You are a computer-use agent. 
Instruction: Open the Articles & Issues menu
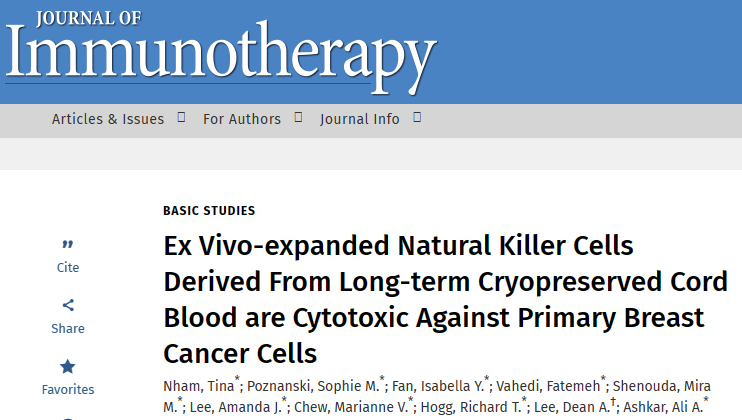tap(108, 119)
